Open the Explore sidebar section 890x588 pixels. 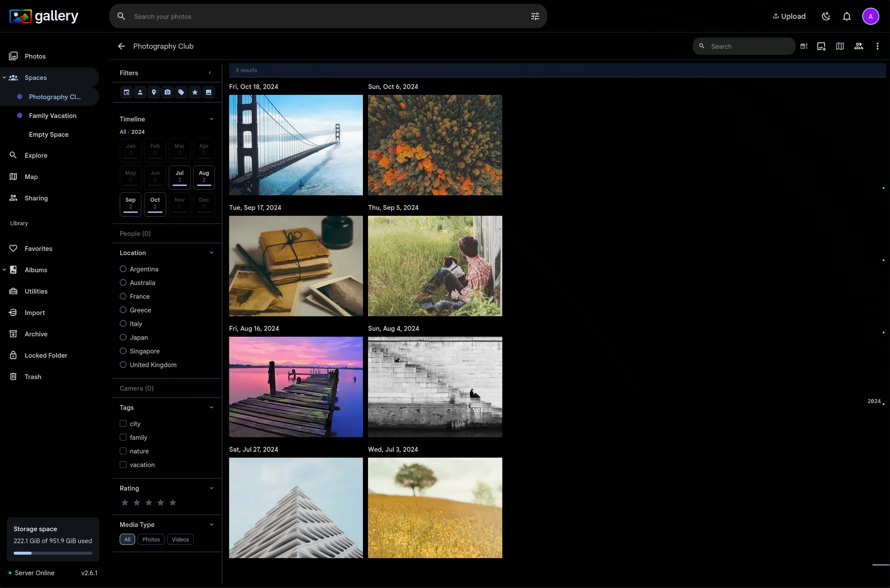pyautogui.click(x=36, y=155)
